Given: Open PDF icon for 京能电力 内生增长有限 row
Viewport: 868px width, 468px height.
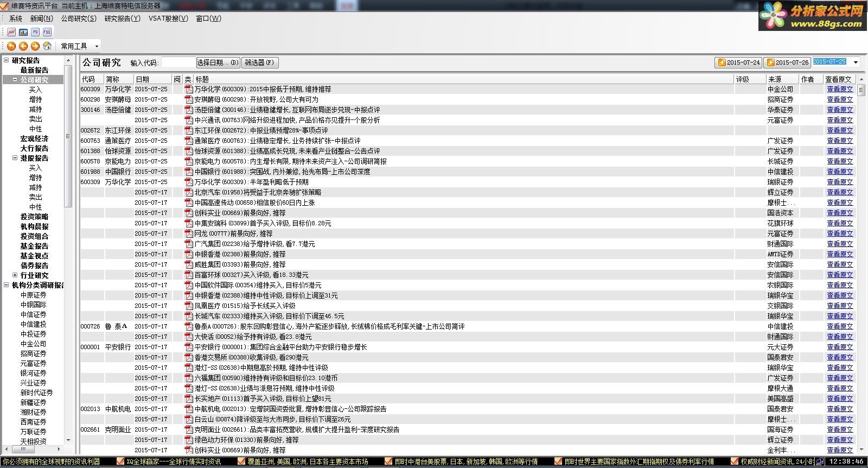Looking at the screenshot, I should click(x=189, y=161).
